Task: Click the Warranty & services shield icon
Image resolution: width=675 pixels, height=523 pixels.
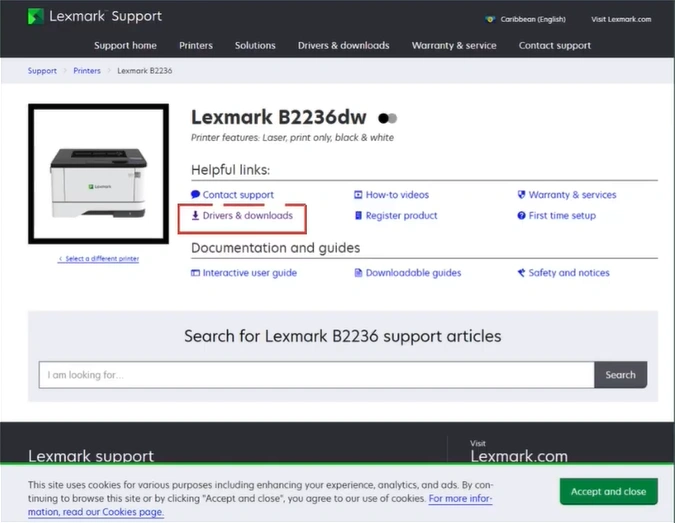Action: pyautogui.click(x=521, y=195)
